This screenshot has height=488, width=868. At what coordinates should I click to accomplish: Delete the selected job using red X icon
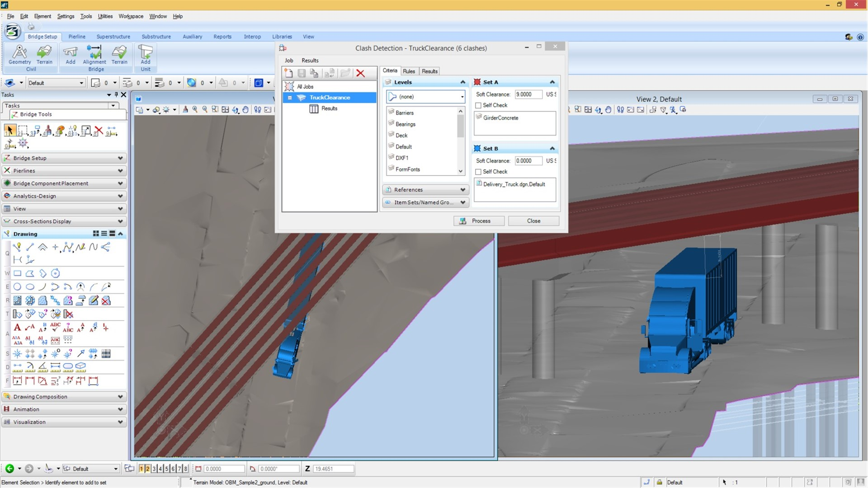360,73
